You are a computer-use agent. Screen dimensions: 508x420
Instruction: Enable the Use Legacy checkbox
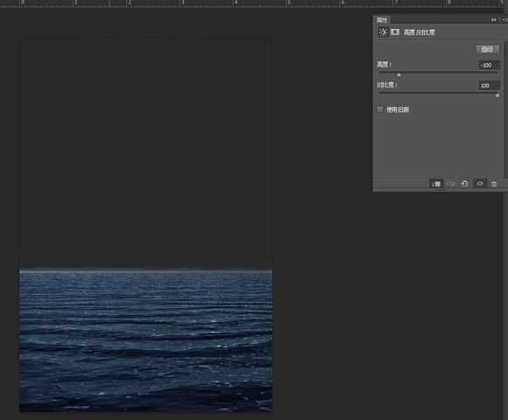(380, 109)
